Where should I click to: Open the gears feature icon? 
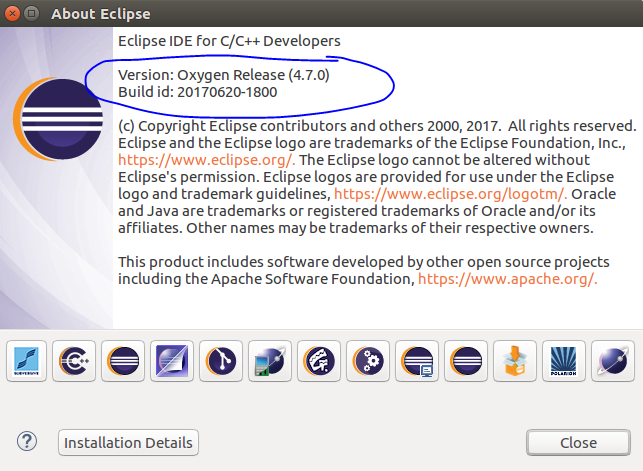(x=368, y=361)
